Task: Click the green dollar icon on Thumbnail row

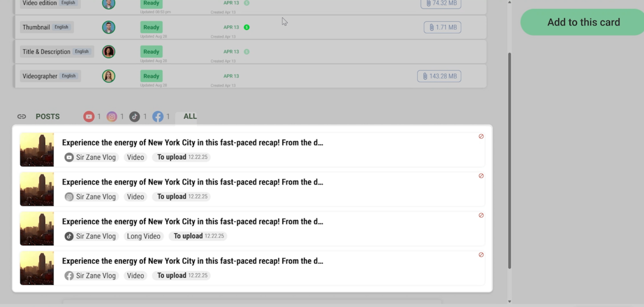Action: pos(247,28)
